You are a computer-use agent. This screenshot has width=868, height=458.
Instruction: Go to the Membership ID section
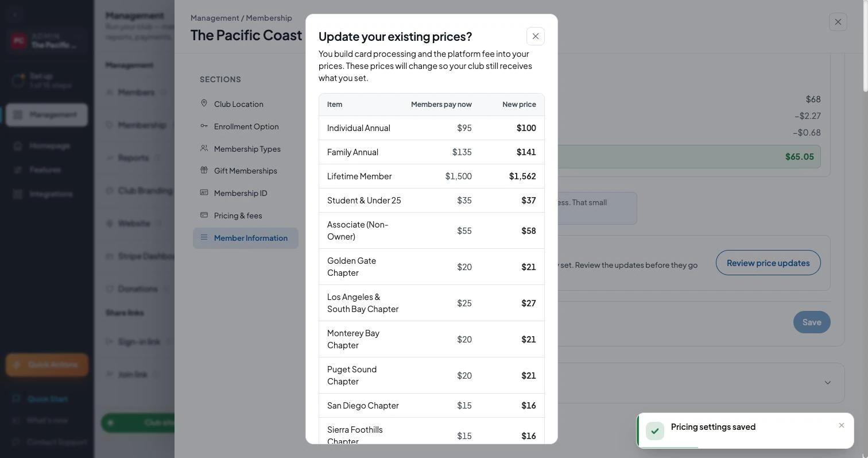tap(246, 193)
